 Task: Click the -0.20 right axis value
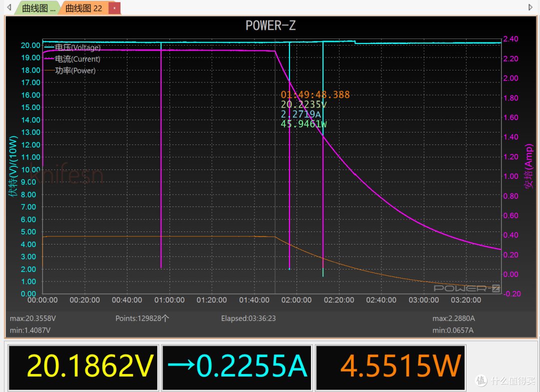(512, 294)
